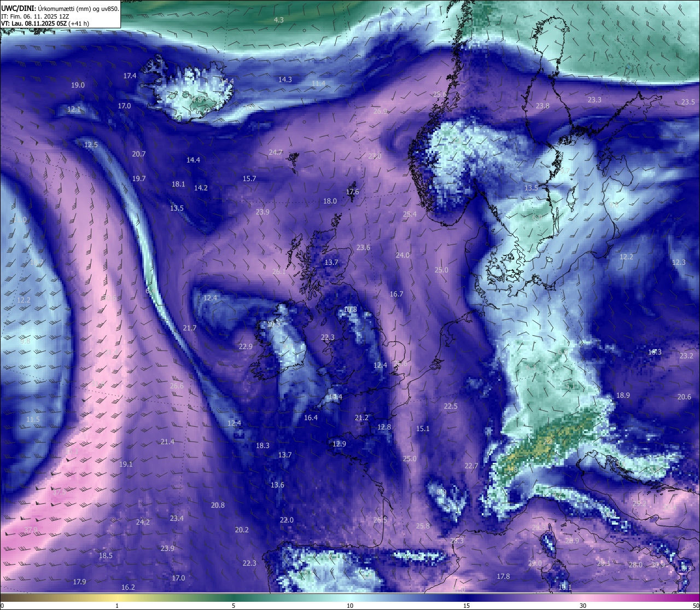Click the 15.1 value label
The height and width of the screenshot is (610, 700).
point(423,429)
